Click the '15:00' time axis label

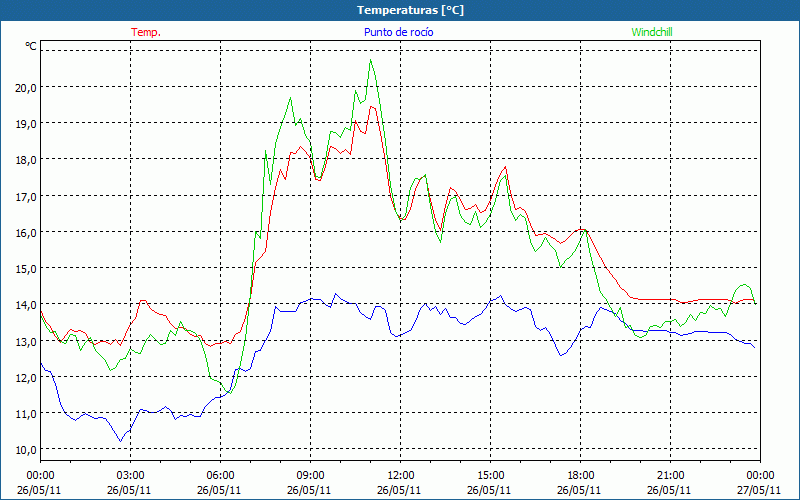click(x=490, y=475)
